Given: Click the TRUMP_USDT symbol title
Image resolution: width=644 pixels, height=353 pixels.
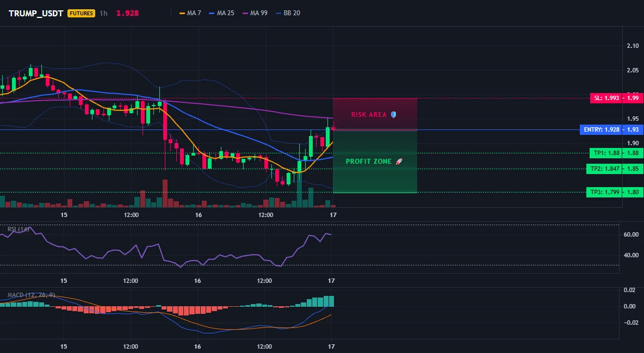Looking at the screenshot, I should click(x=36, y=13).
